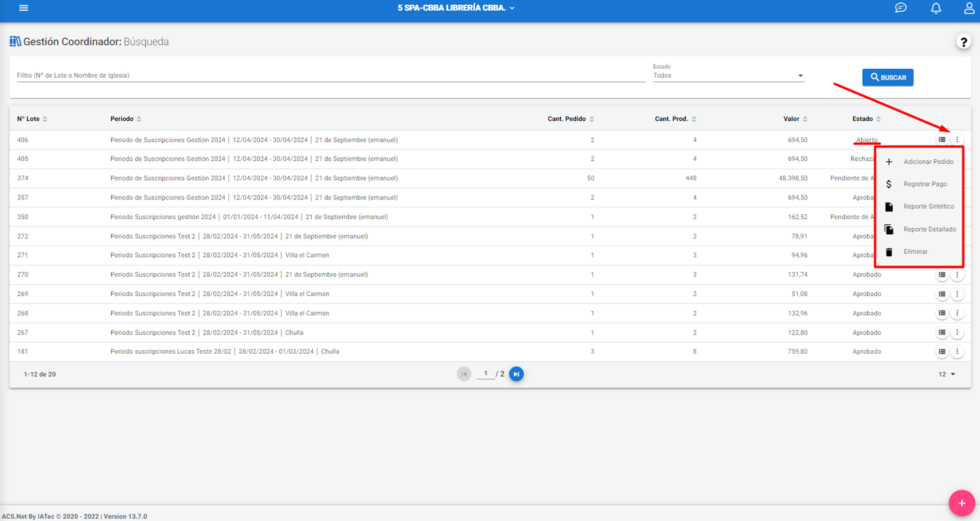Select Adicionar Pedido from the context menu
The height and width of the screenshot is (521, 980).
[x=919, y=162]
